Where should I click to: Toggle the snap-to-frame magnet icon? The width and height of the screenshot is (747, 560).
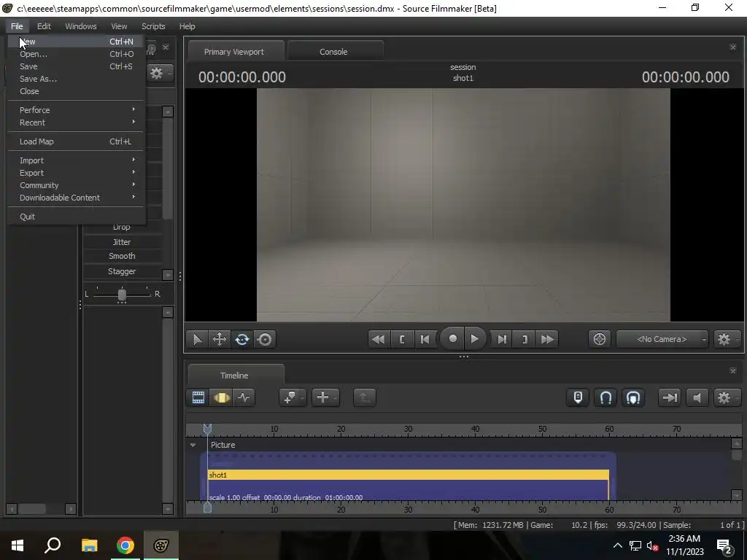click(633, 397)
